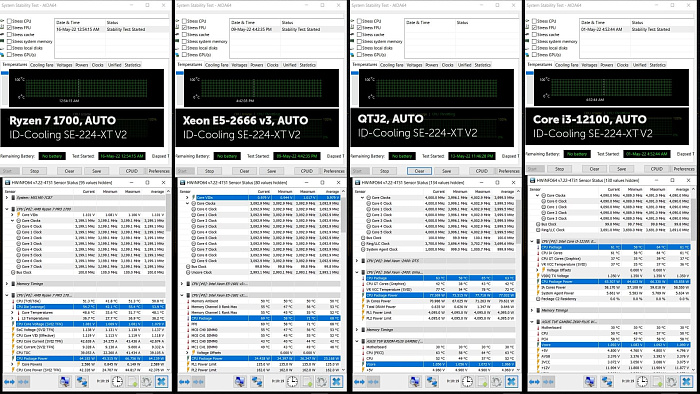Open gear settings in Xeon HWiNFO toolbar

click(x=321, y=382)
